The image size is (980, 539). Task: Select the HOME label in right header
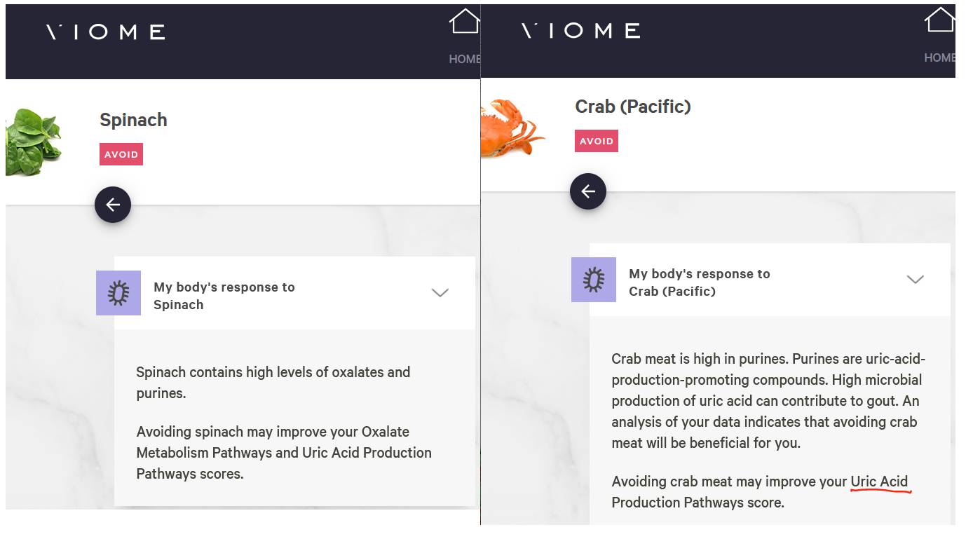point(940,57)
